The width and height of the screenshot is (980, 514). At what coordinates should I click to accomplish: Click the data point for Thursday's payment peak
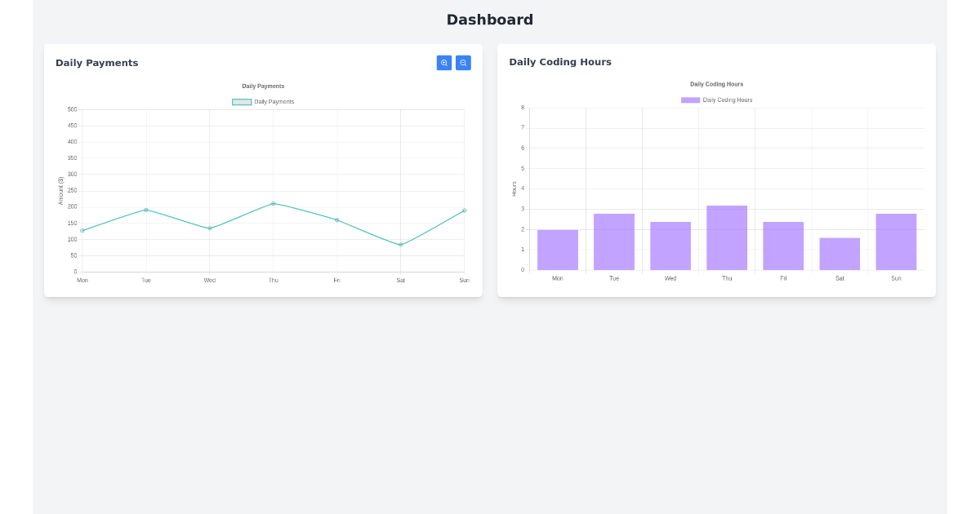(273, 204)
